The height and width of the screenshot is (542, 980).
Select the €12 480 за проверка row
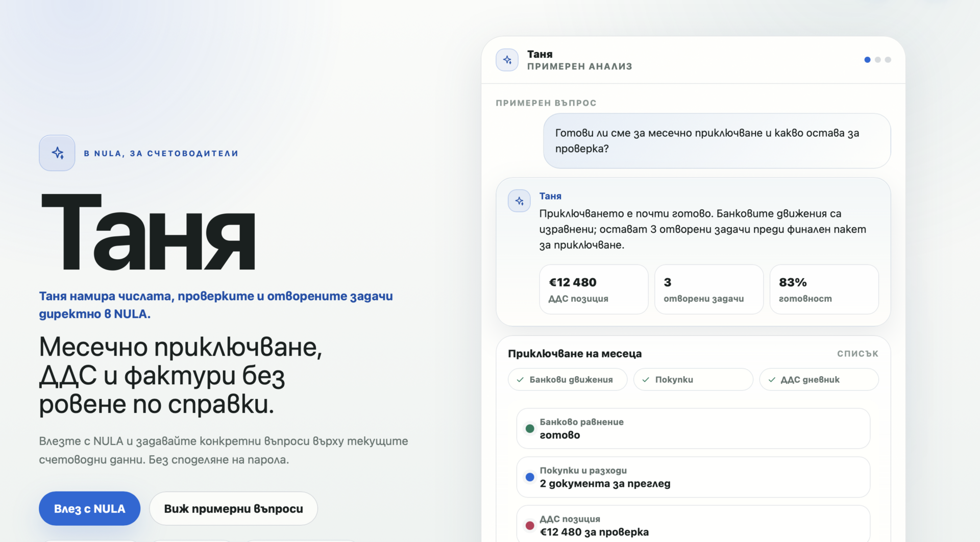693,524
